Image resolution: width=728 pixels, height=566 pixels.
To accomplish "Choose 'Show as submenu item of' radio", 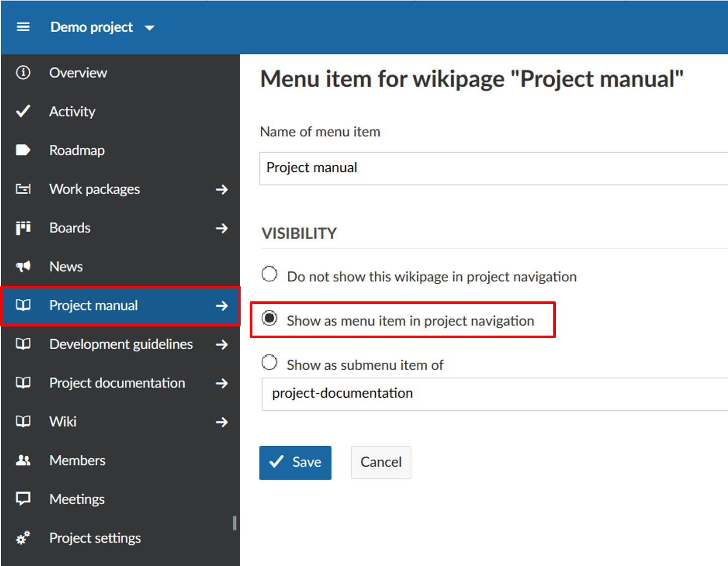I will pos(269,362).
